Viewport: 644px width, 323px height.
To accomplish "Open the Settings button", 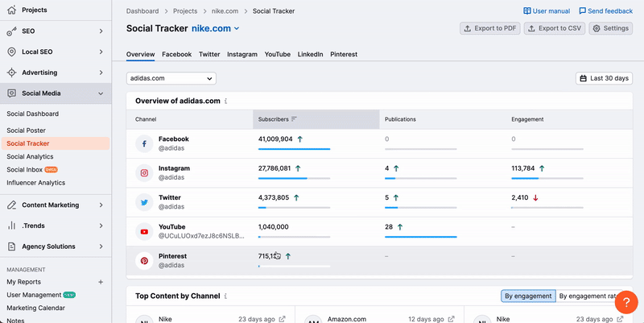I will coord(611,28).
